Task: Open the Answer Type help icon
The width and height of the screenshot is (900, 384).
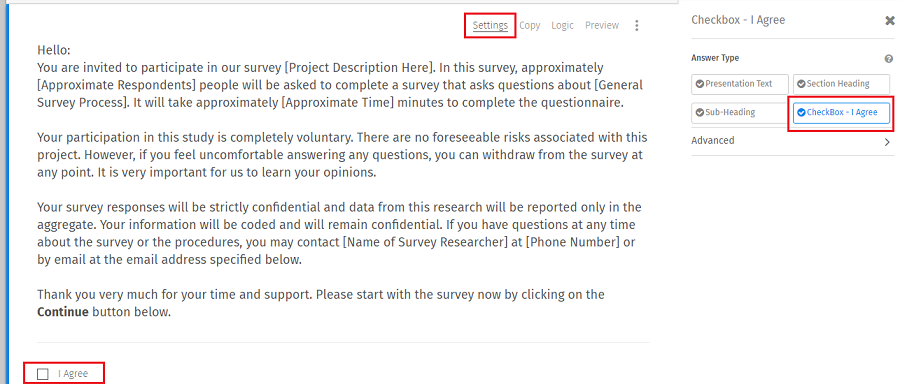Action: pyautogui.click(x=889, y=59)
